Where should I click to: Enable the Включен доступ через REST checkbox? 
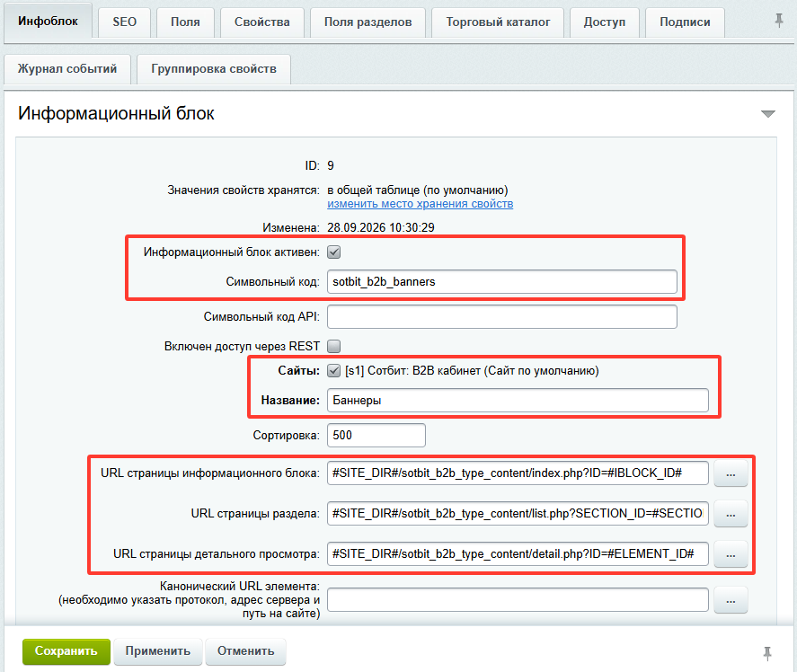click(x=334, y=346)
